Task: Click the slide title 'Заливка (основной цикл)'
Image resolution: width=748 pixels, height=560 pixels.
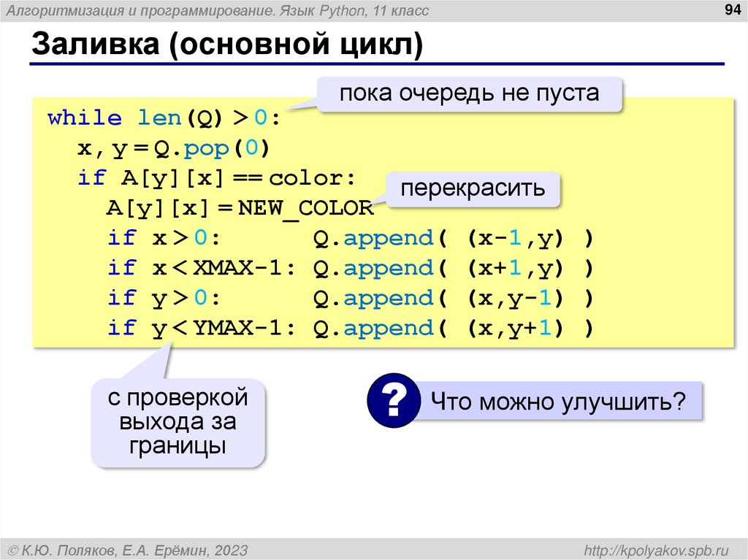Action: (x=227, y=44)
